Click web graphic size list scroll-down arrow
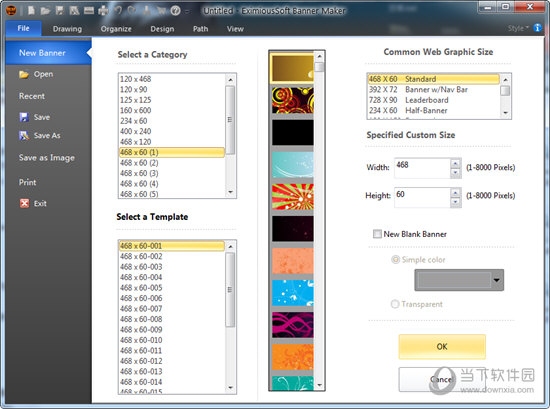Viewport: 550px width, 409px height. pyautogui.click(x=505, y=113)
